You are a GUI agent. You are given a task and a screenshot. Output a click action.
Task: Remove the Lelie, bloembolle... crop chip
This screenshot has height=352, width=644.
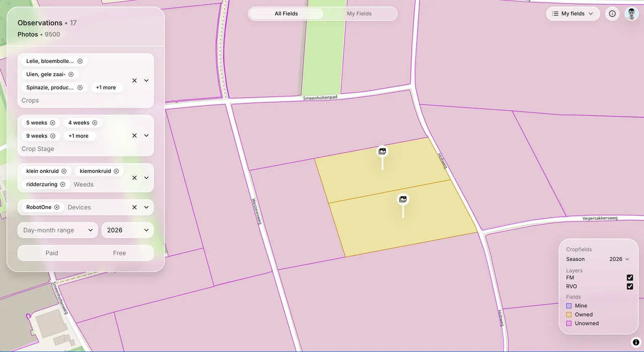(x=80, y=61)
